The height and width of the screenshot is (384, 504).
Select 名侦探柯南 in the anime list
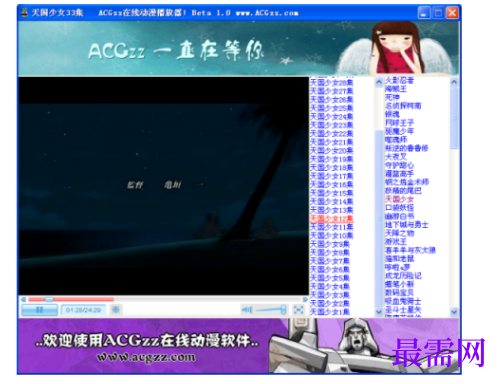403,106
